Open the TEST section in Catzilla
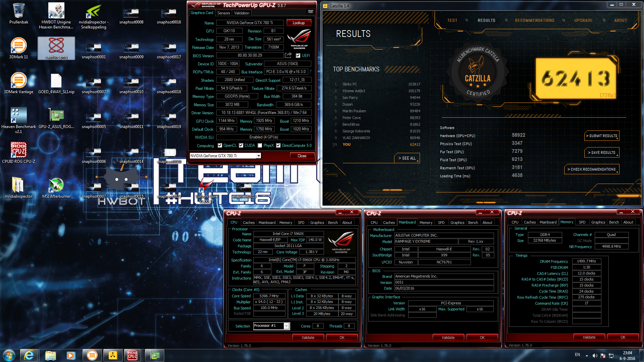This screenshot has width=644, height=362. (452, 20)
